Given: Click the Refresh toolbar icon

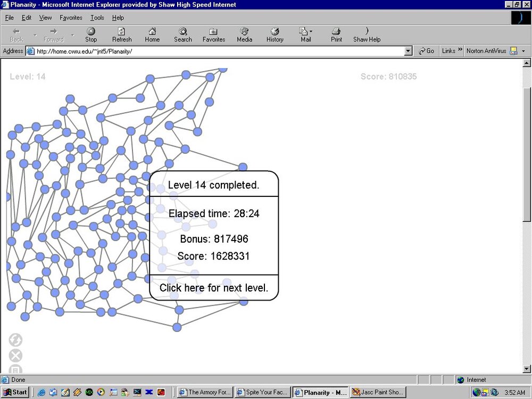Looking at the screenshot, I should [122, 35].
